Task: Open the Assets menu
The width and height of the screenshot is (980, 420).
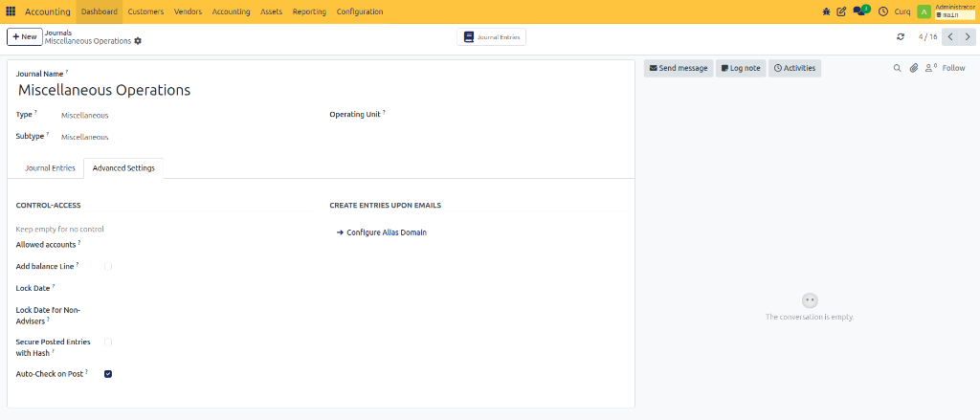Action: [271, 11]
